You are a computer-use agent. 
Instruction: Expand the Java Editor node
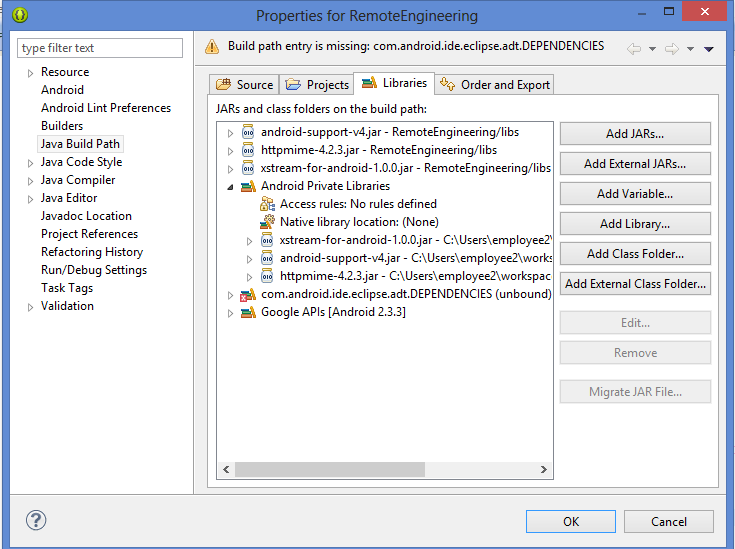click(30, 199)
